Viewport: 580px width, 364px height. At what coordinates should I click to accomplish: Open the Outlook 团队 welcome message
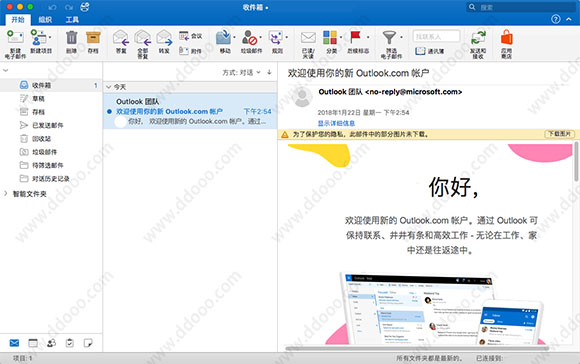(190, 111)
